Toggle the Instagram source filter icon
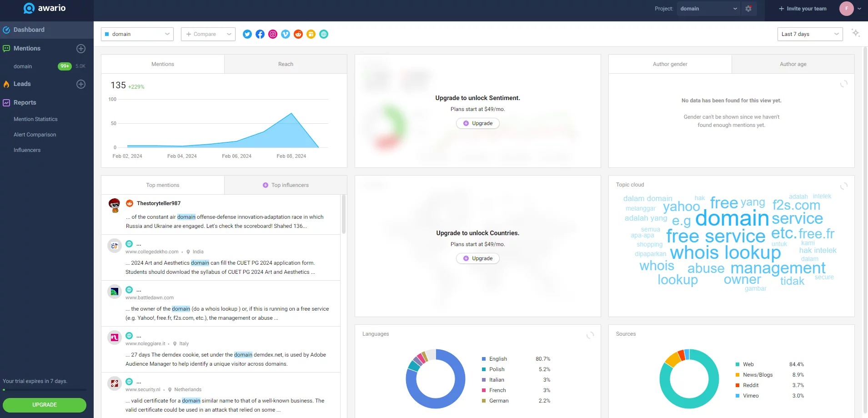Viewport: 868px width, 418px height. coord(273,34)
